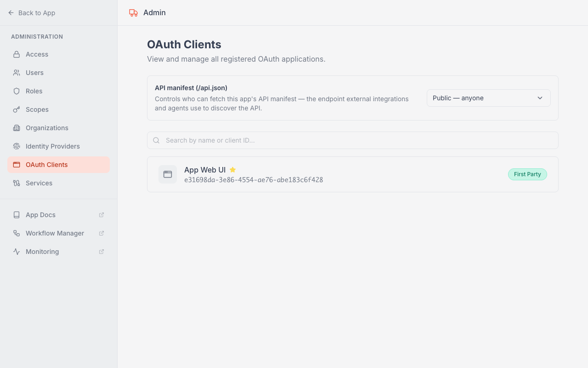Click the App Docs book icon

tap(17, 215)
